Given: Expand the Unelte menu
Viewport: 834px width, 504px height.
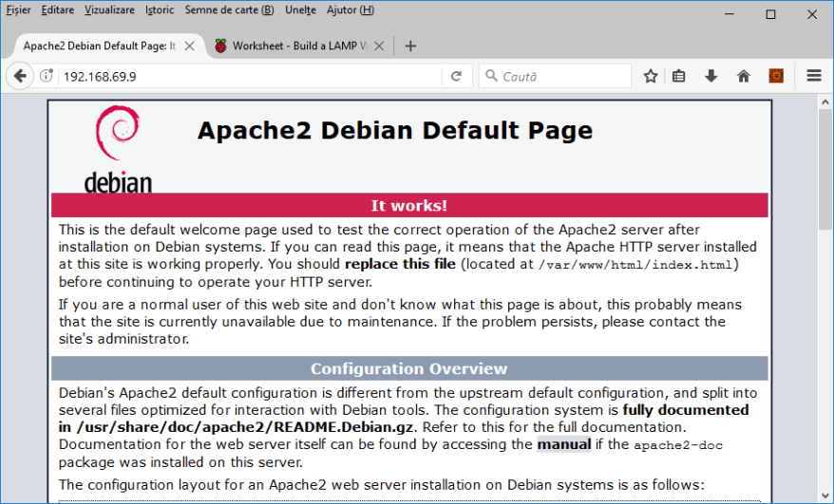Looking at the screenshot, I should click(x=300, y=10).
